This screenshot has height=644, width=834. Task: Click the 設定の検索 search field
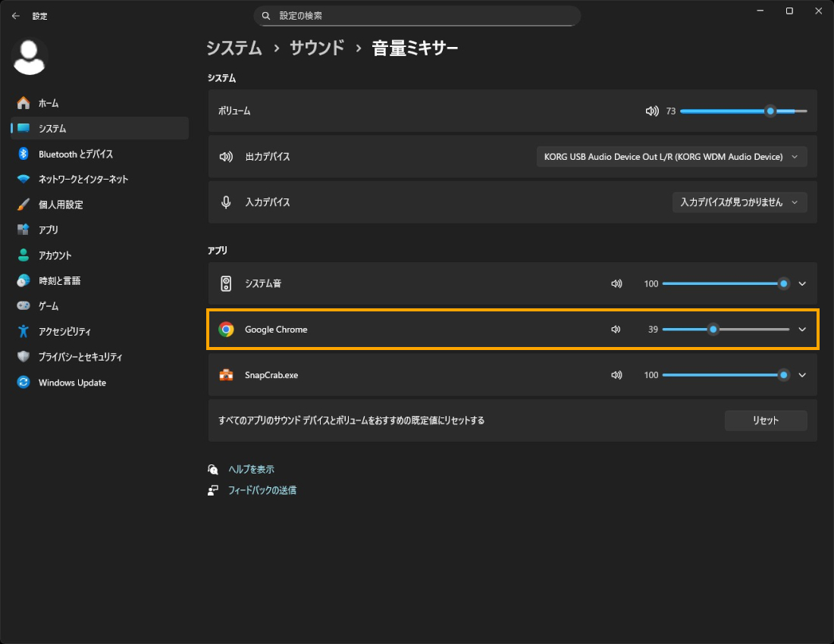[417, 16]
